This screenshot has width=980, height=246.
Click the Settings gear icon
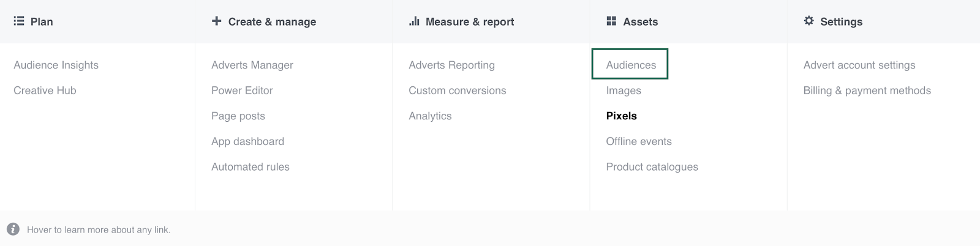coord(809,21)
